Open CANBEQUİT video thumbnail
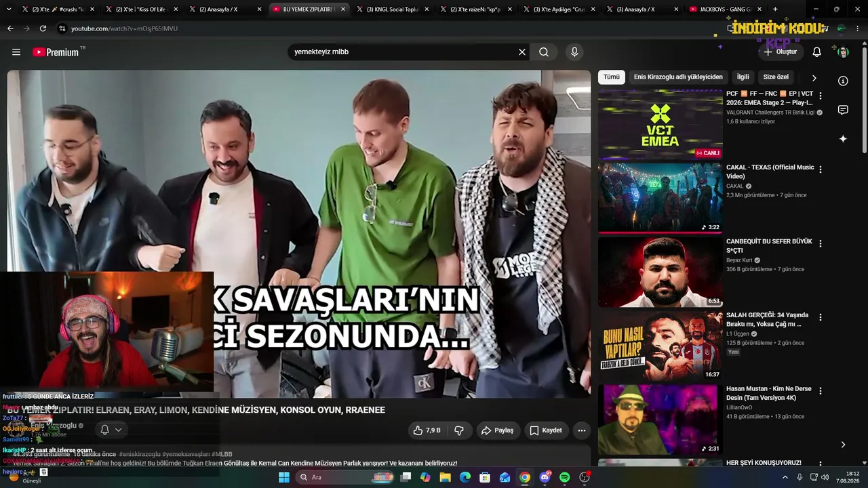This screenshot has height=488, width=868. pos(660,272)
